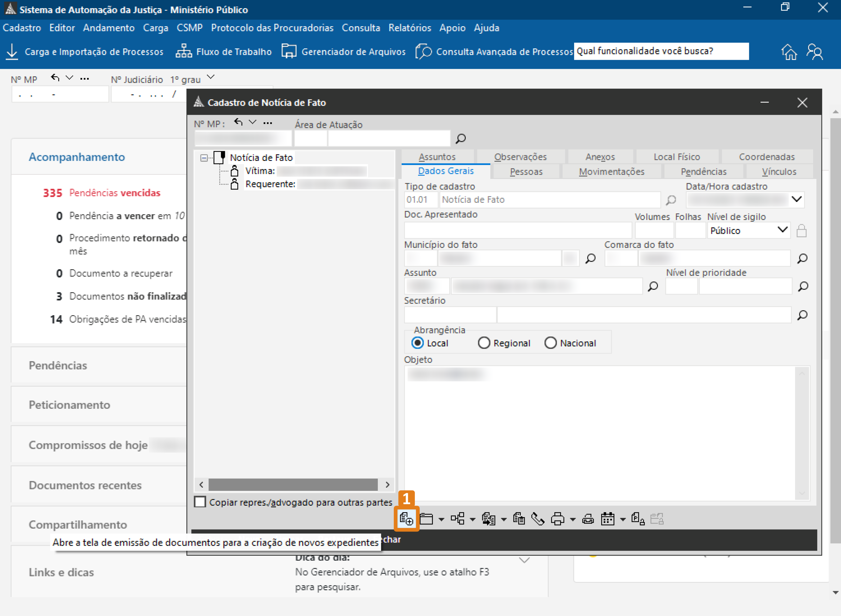Check Copiar repres./advogado para outras partes
The width and height of the screenshot is (841, 616).
click(x=200, y=502)
